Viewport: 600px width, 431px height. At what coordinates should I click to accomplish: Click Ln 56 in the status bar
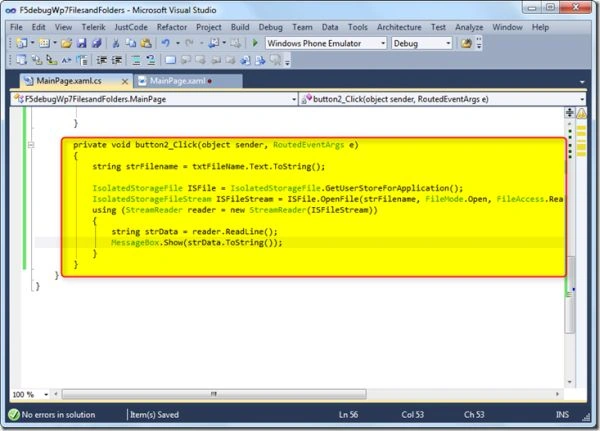click(x=348, y=415)
